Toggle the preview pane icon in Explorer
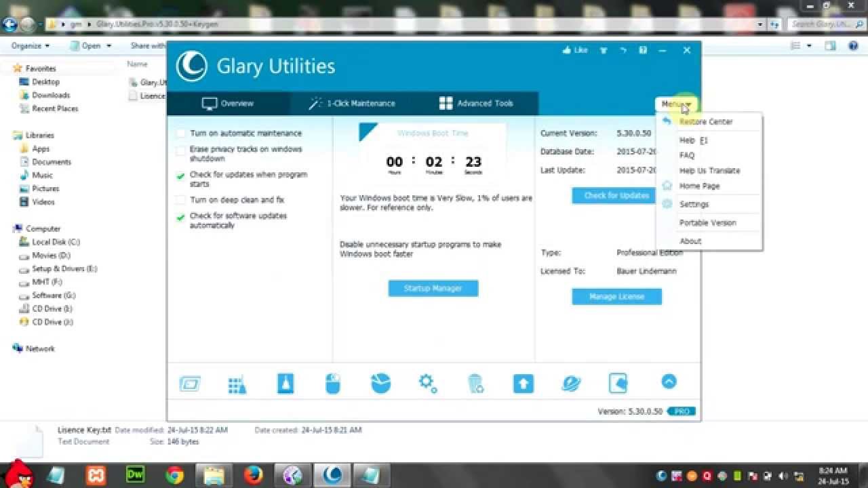Image resolution: width=868 pixels, height=488 pixels. [x=830, y=46]
